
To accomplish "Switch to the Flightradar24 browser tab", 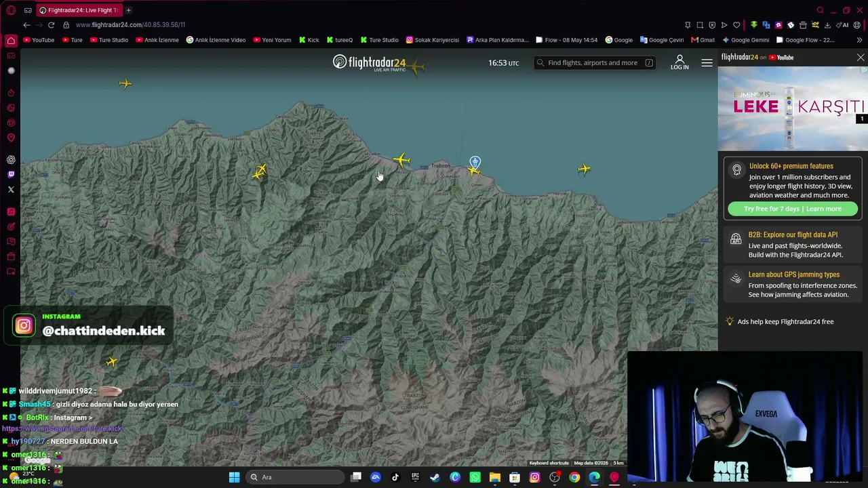I will (79, 10).
